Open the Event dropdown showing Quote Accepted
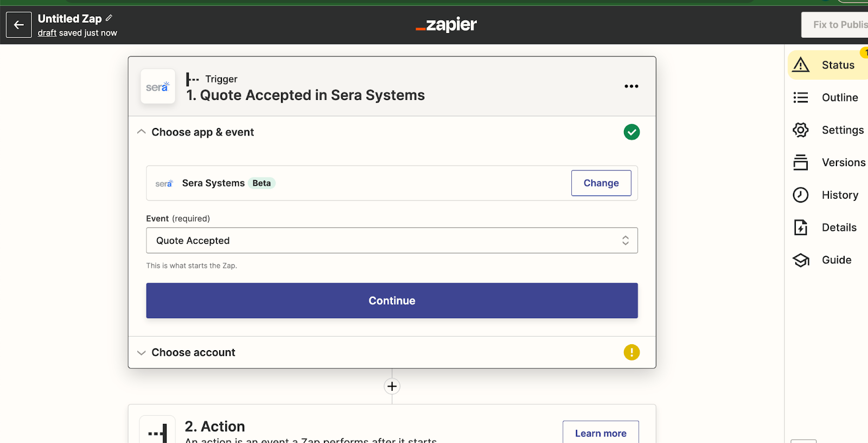Image resolution: width=868 pixels, height=443 pixels. tap(392, 241)
